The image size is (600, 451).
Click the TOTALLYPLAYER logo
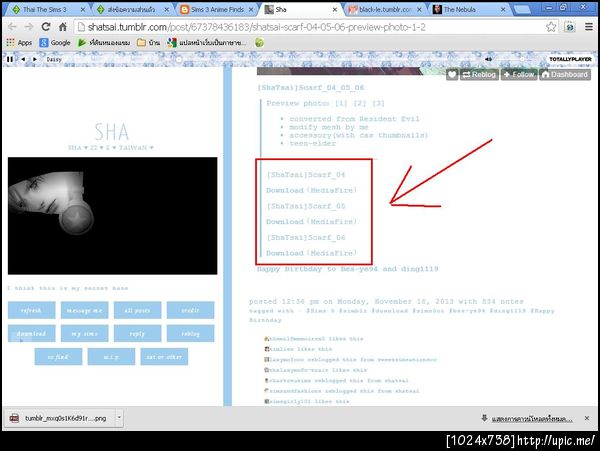(x=570, y=59)
